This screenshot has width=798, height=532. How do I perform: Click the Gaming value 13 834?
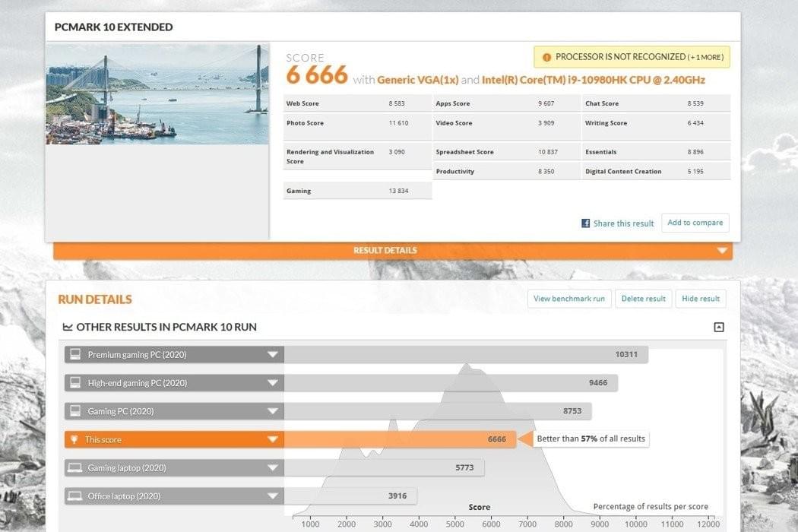tap(398, 191)
